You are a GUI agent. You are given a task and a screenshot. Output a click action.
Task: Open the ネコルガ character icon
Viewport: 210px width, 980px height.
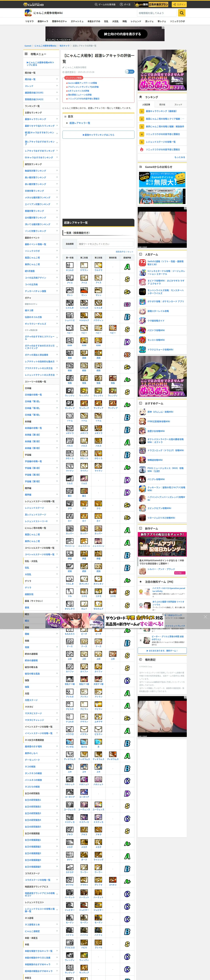(x=70, y=265)
